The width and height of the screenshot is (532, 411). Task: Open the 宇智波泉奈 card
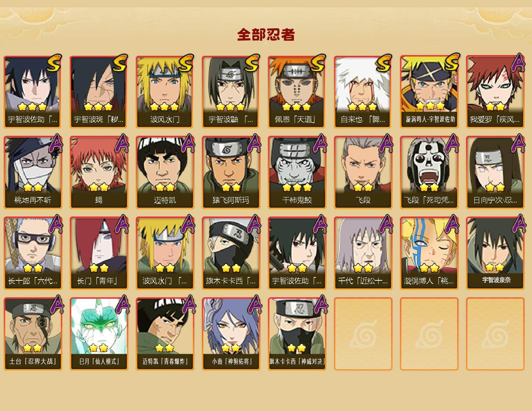coord(495,253)
